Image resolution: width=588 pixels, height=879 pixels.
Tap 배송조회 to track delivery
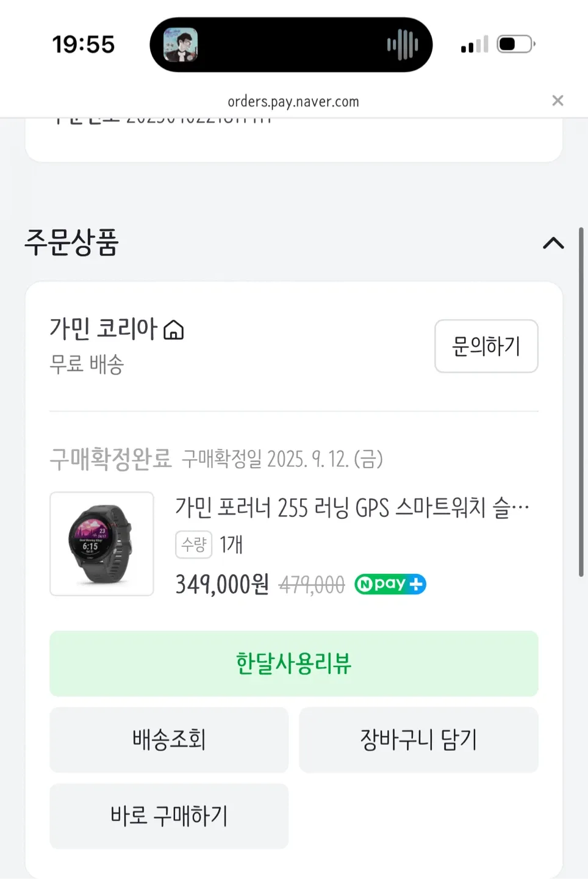(x=169, y=740)
